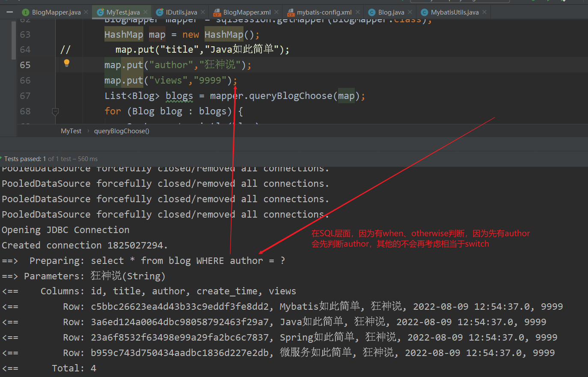The width and height of the screenshot is (588, 377).
Task: Close the MyTest.java tab
Action: click(146, 12)
